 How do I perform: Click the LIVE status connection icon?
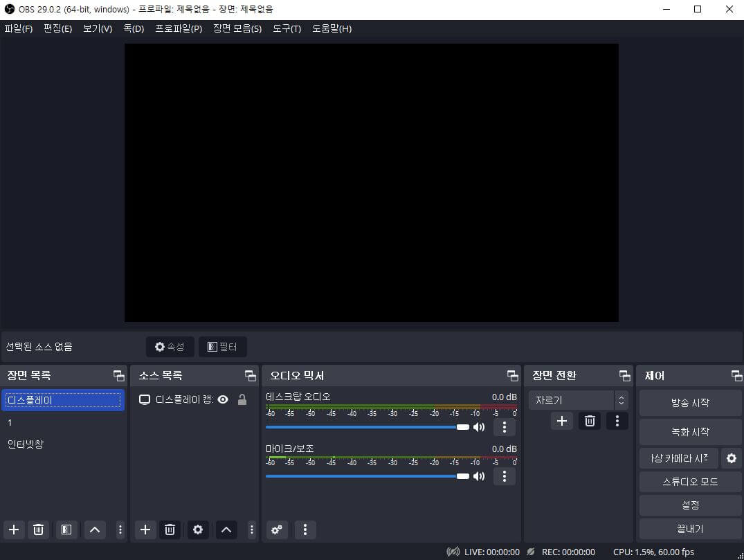coord(453,552)
